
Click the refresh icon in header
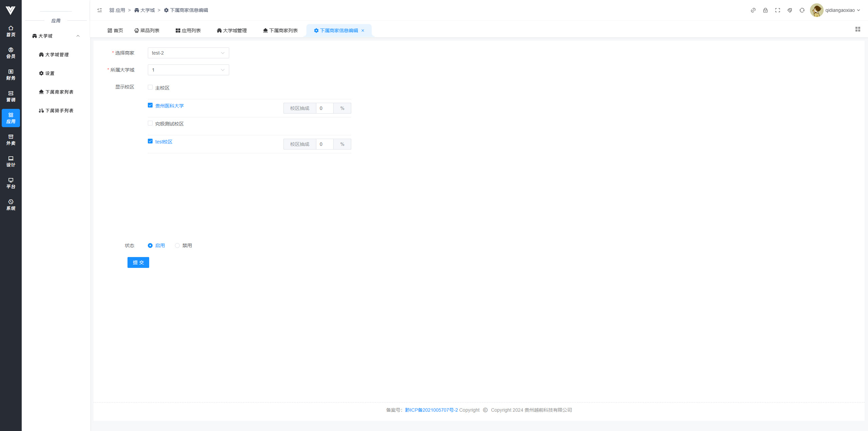pos(802,10)
